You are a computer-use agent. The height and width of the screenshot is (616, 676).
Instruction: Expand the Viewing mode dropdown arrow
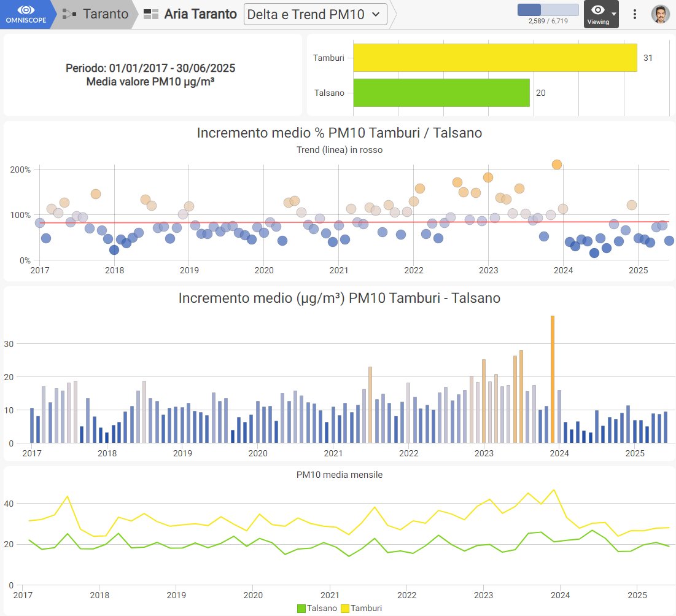pyautogui.click(x=613, y=14)
